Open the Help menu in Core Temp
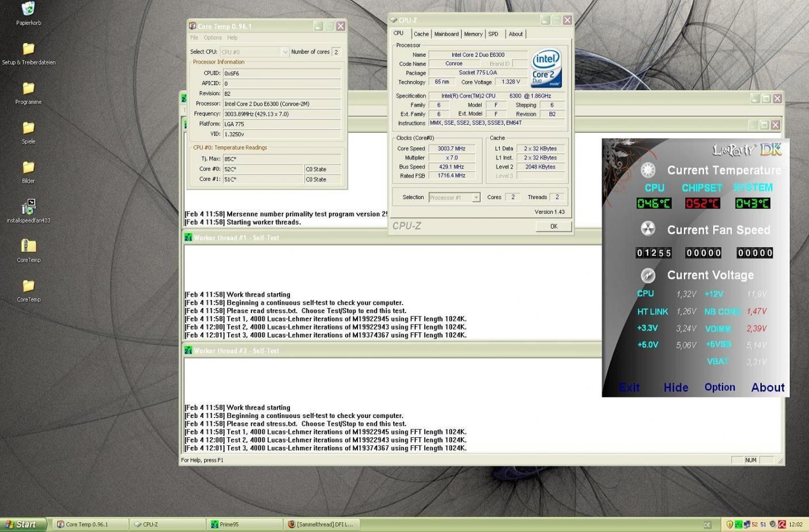 [233, 37]
